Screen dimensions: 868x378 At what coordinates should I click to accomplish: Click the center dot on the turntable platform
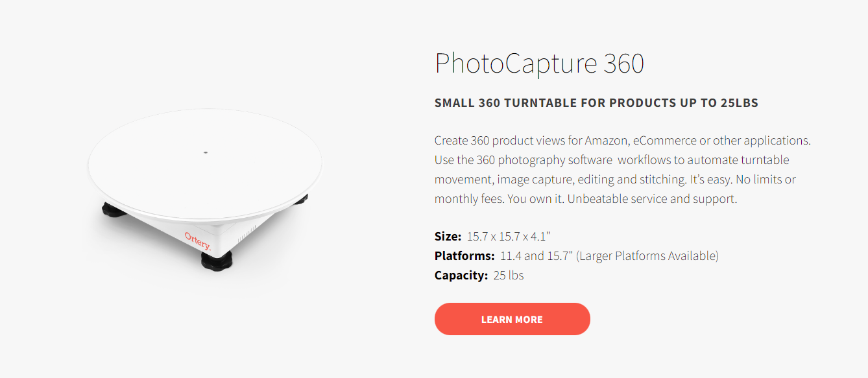tap(206, 152)
